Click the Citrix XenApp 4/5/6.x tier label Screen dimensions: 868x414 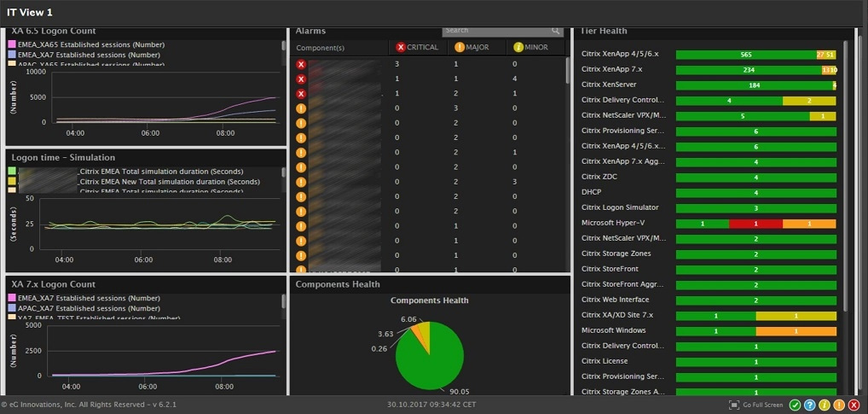620,55
